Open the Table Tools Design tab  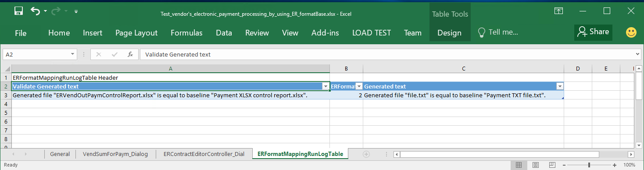(449, 33)
